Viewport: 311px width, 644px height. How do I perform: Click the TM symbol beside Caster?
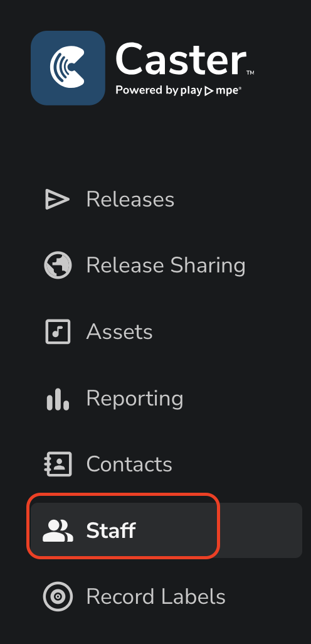coord(250,73)
